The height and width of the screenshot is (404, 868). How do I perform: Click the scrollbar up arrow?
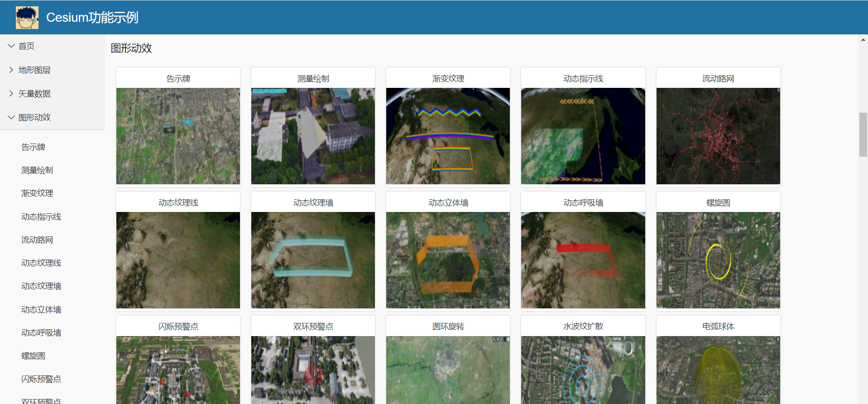coord(863,40)
